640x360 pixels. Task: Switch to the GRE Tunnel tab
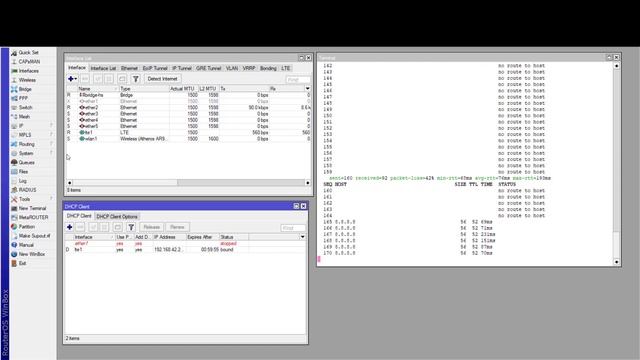pos(209,68)
